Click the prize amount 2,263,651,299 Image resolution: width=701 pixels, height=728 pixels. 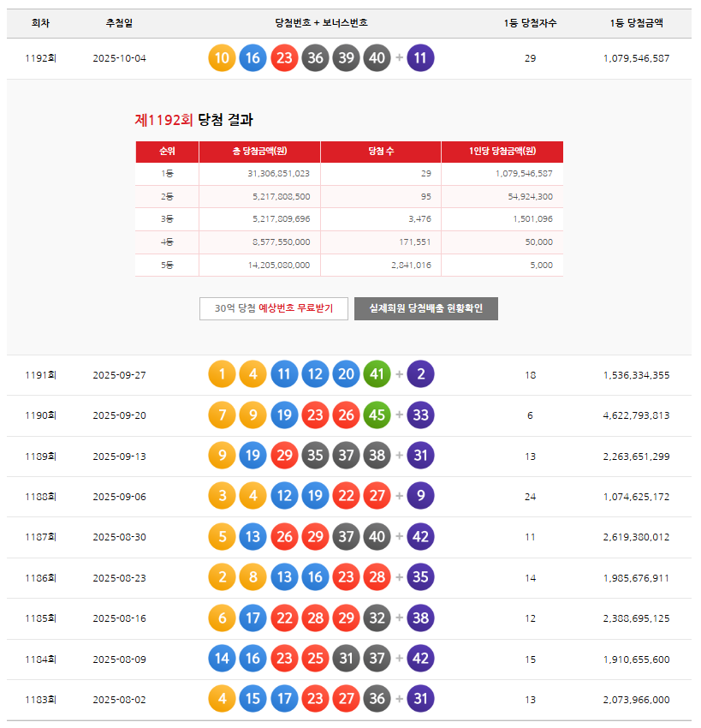click(636, 456)
